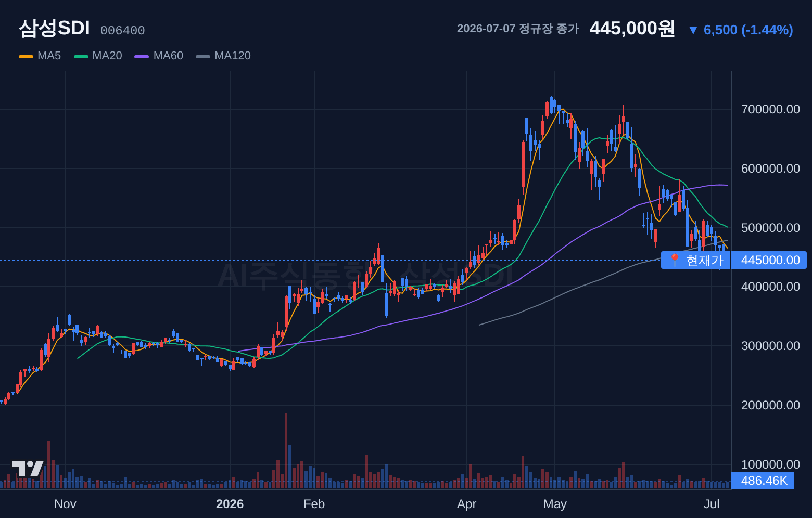Select the 2026 marker on time axis

[230, 504]
